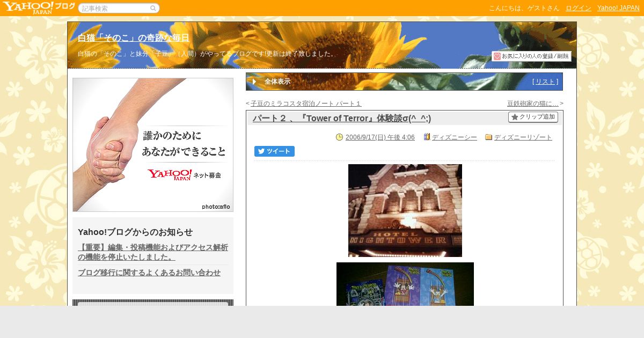Click the 全体表示 arrow icon
This screenshot has width=644, height=338.
254,82
